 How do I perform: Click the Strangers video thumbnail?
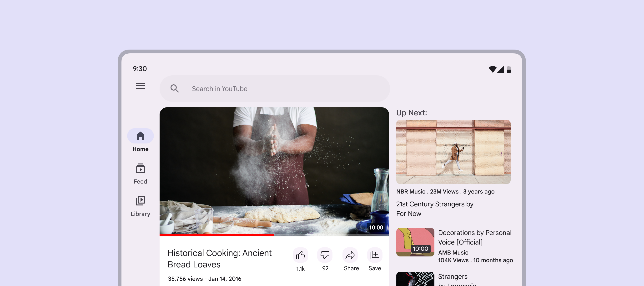click(415, 279)
